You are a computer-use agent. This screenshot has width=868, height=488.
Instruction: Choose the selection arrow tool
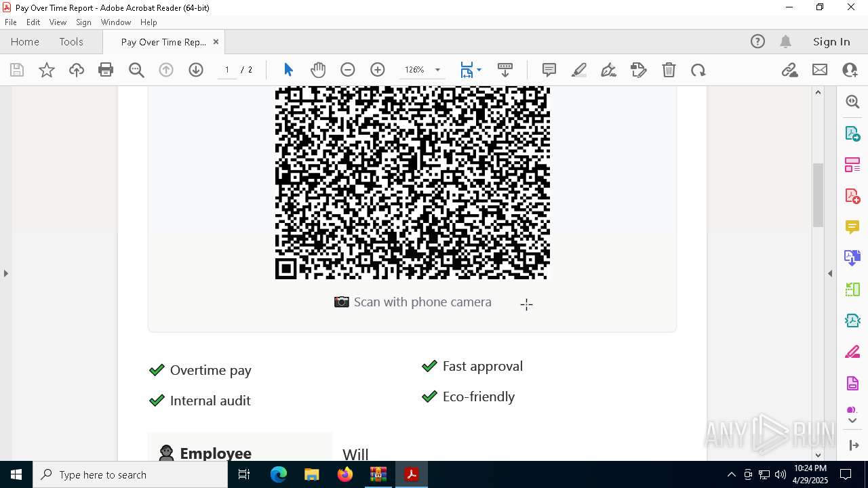(x=288, y=70)
